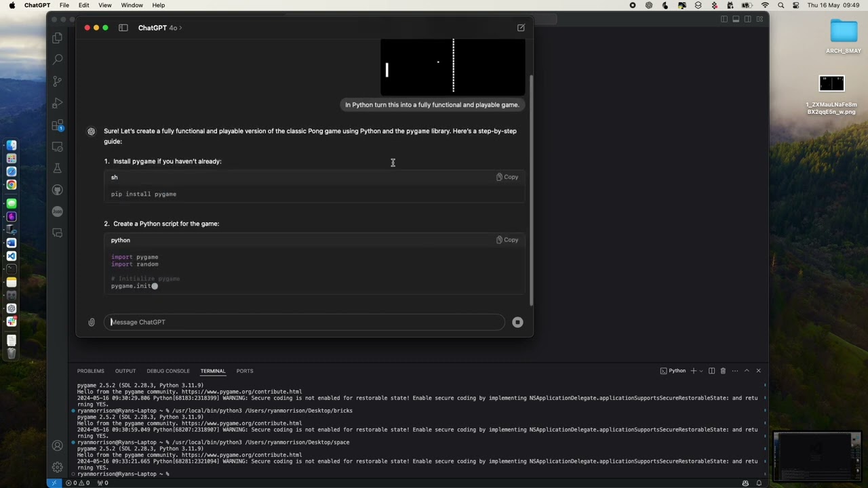The image size is (868, 488).
Task: Open ChatGPT icon in the menu bar
Action: pyautogui.click(x=649, y=5)
